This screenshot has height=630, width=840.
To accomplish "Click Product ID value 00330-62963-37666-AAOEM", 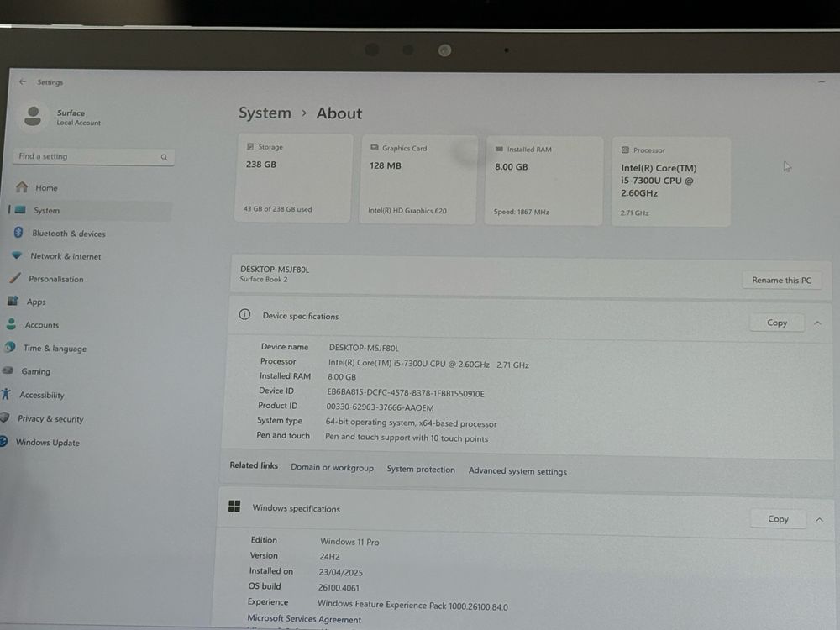I will [x=380, y=407].
